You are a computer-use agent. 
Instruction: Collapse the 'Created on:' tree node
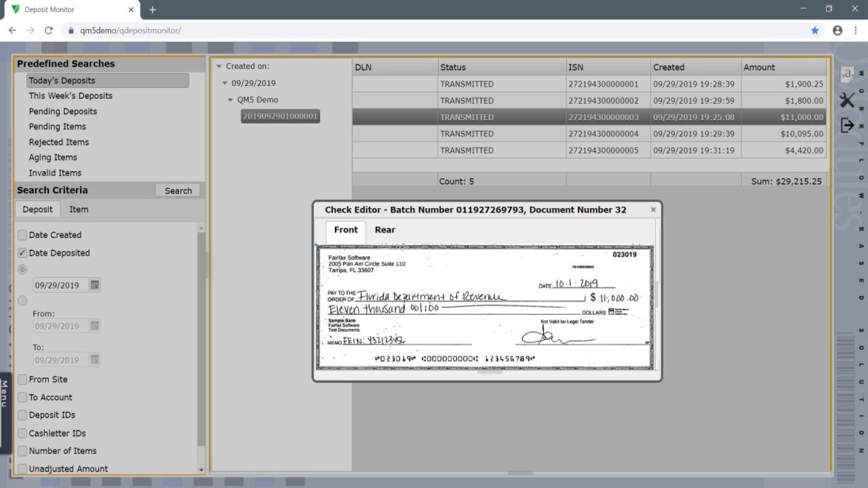point(219,66)
